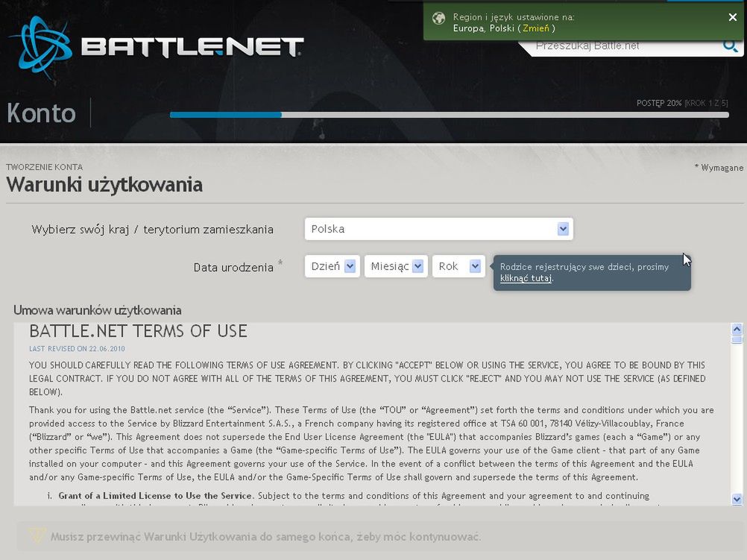Click the Battle.net logo
The height and width of the screenshot is (560, 747).
157,47
